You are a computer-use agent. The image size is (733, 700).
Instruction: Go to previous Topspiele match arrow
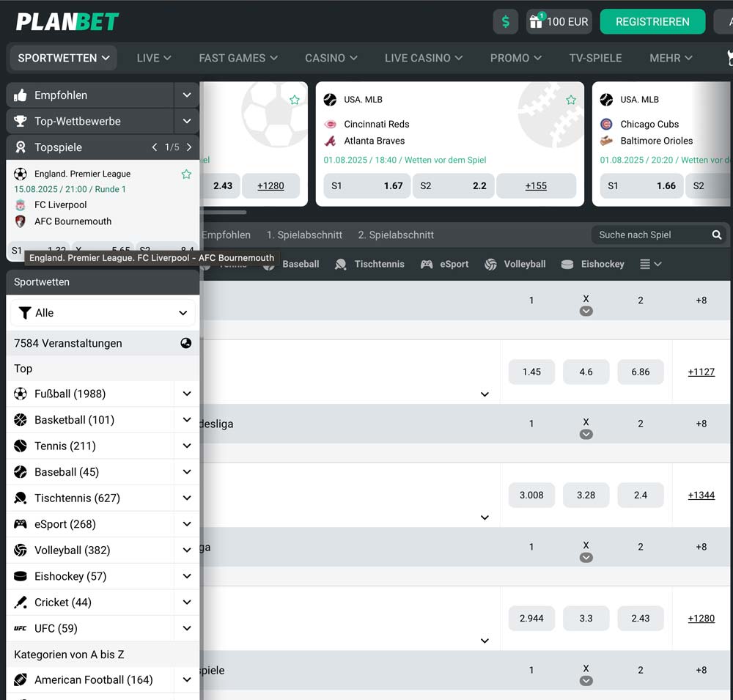pos(154,147)
